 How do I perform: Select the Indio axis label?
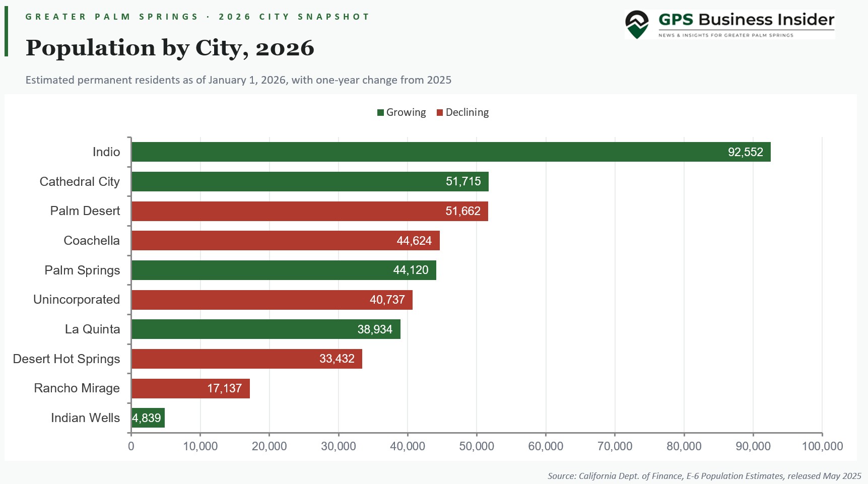coord(106,152)
